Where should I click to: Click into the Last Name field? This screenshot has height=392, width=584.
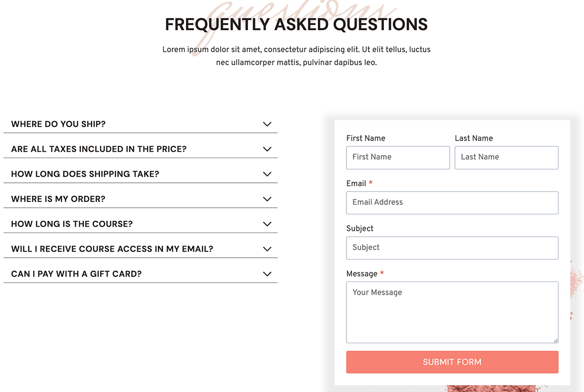tap(506, 158)
